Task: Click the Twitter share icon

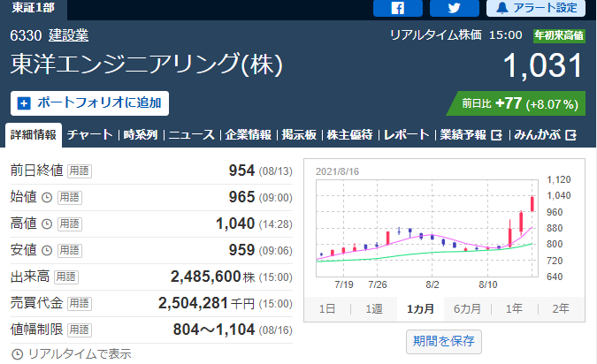Action: tap(454, 8)
